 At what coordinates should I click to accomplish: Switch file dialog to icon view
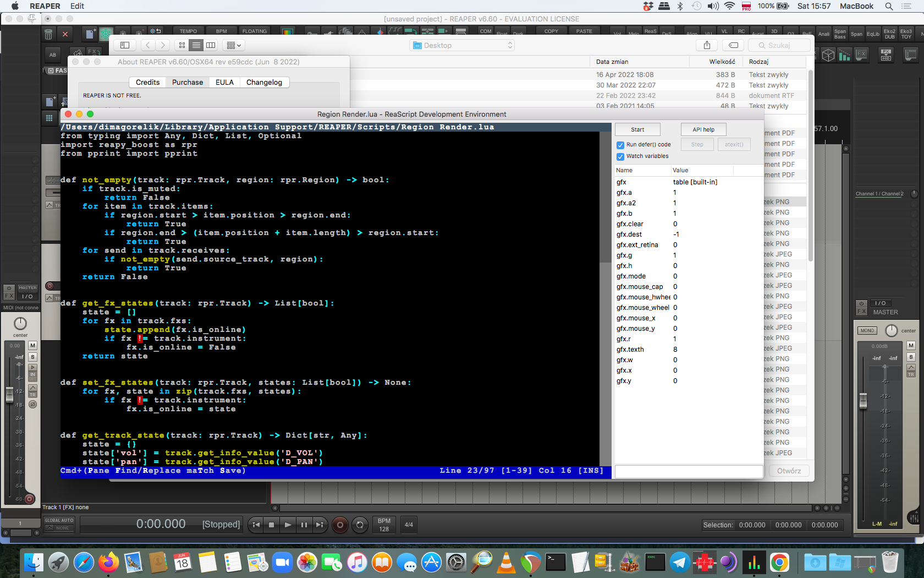point(182,45)
